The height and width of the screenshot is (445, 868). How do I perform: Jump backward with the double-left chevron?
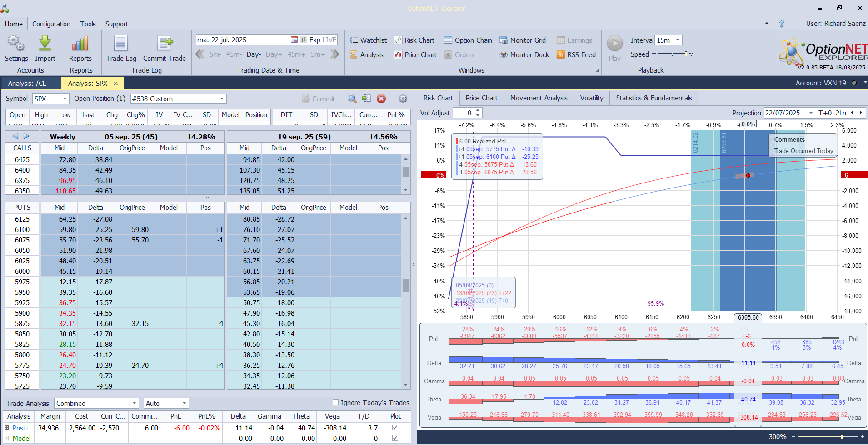point(200,54)
